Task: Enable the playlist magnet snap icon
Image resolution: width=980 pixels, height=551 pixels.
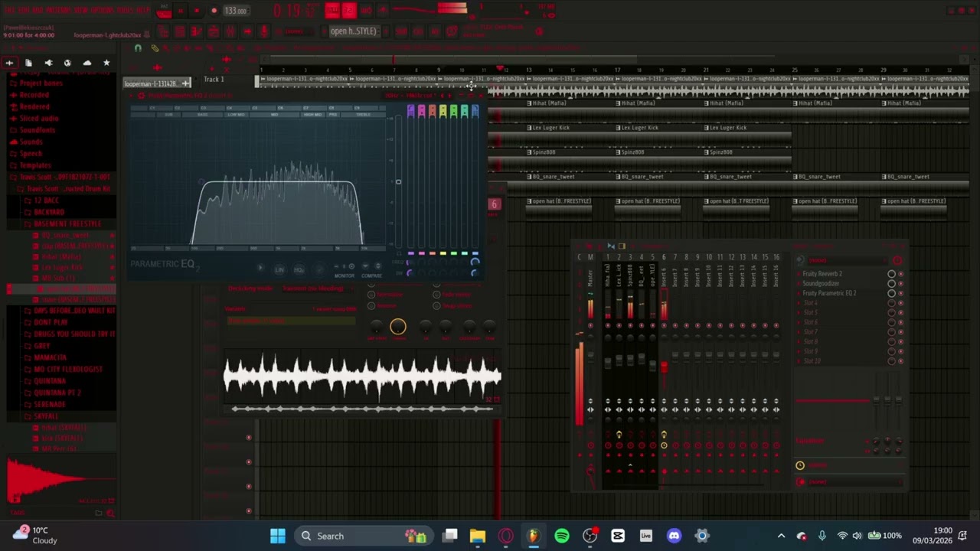Action: (x=138, y=47)
